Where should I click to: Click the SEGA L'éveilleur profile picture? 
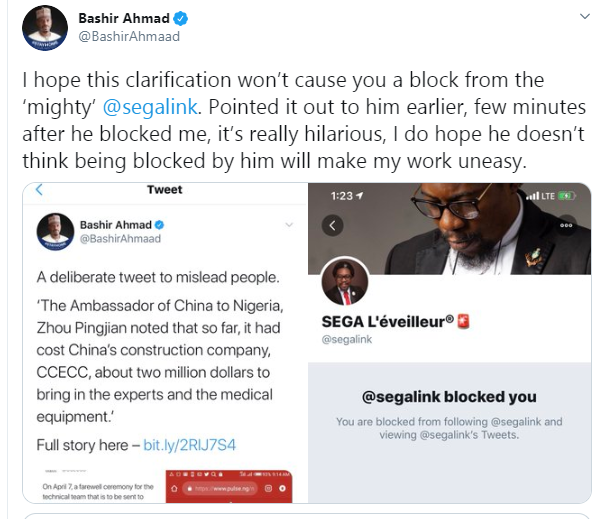pos(345,282)
